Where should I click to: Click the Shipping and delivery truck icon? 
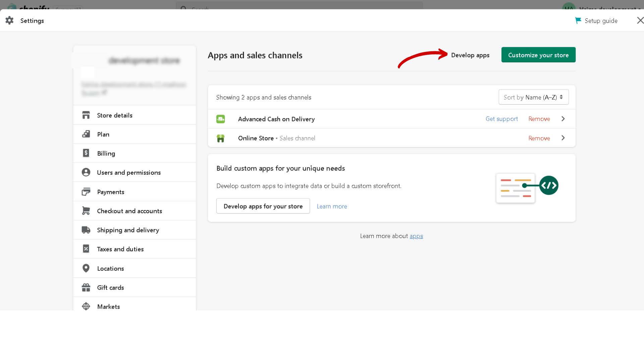click(x=86, y=230)
